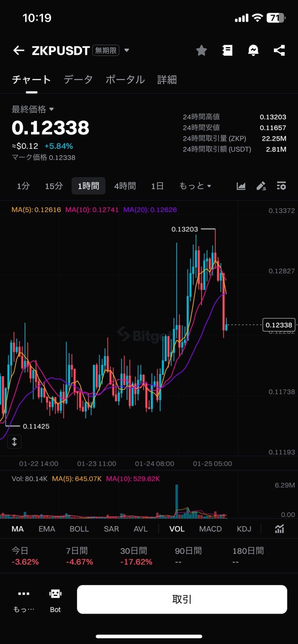This screenshot has height=644, width=298.
Task: Open chart settings icon
Action: [x=281, y=186]
